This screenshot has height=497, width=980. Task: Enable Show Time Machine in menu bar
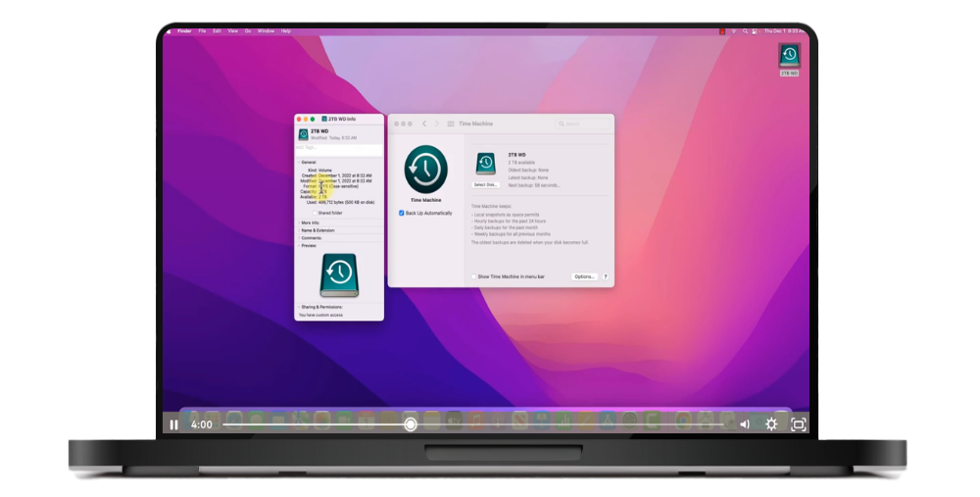[x=473, y=276]
